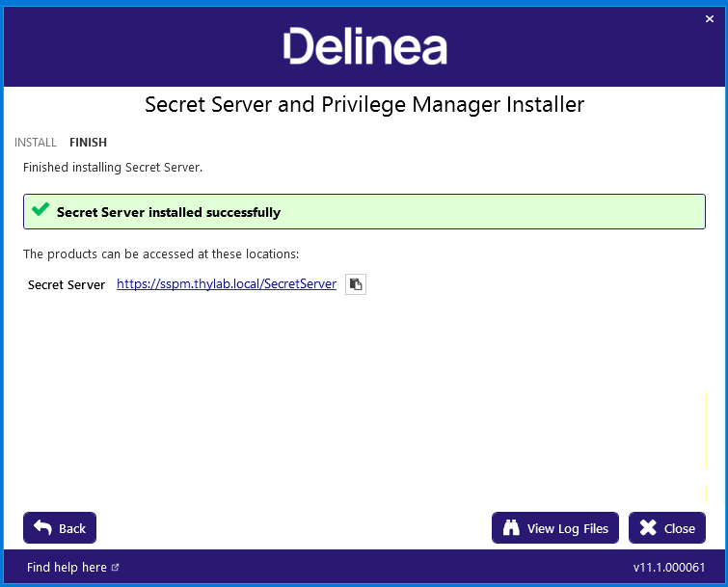This screenshot has width=728, height=587.
Task: Click the green success checkmark icon
Action: 40,209
